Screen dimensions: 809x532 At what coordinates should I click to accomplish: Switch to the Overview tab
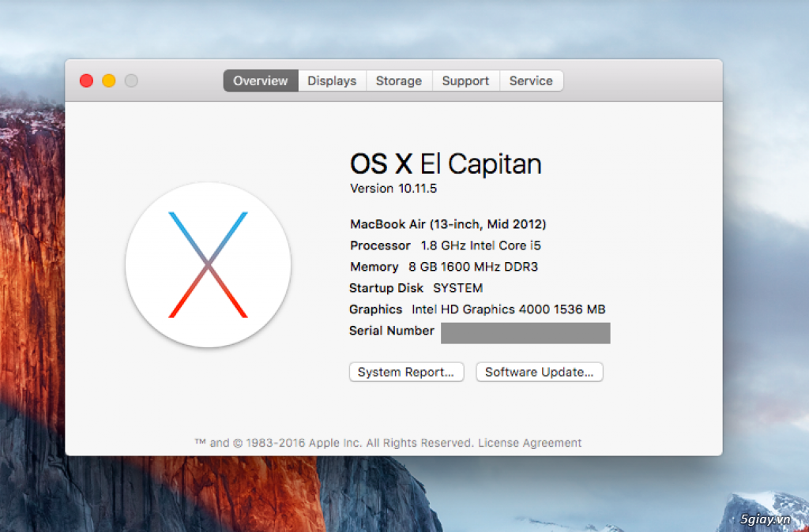261,81
